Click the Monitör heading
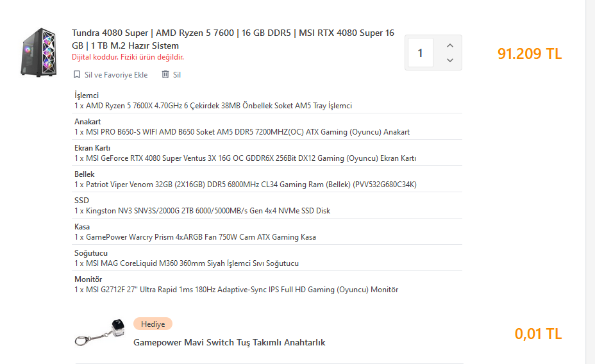The width and height of the screenshot is (595, 364). pos(88,279)
